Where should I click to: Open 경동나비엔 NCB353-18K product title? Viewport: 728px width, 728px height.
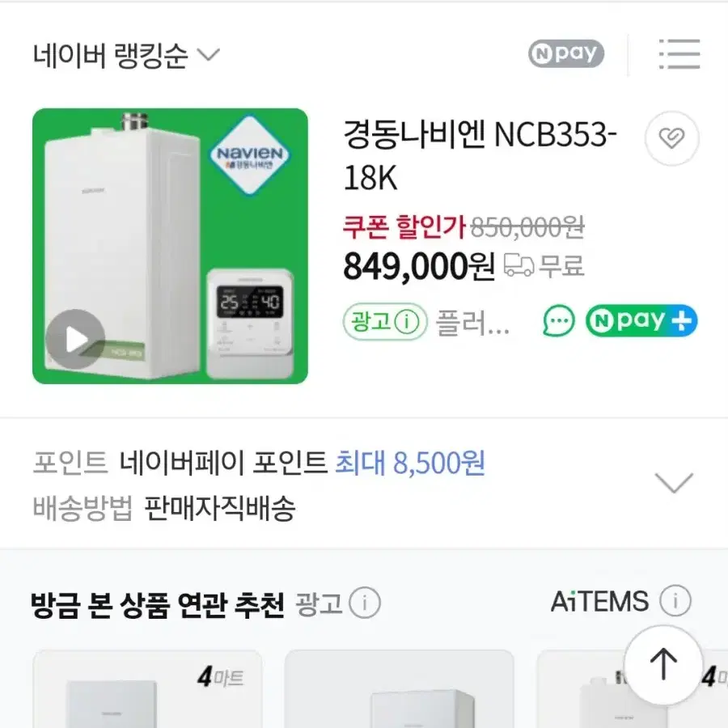pyautogui.click(x=480, y=155)
